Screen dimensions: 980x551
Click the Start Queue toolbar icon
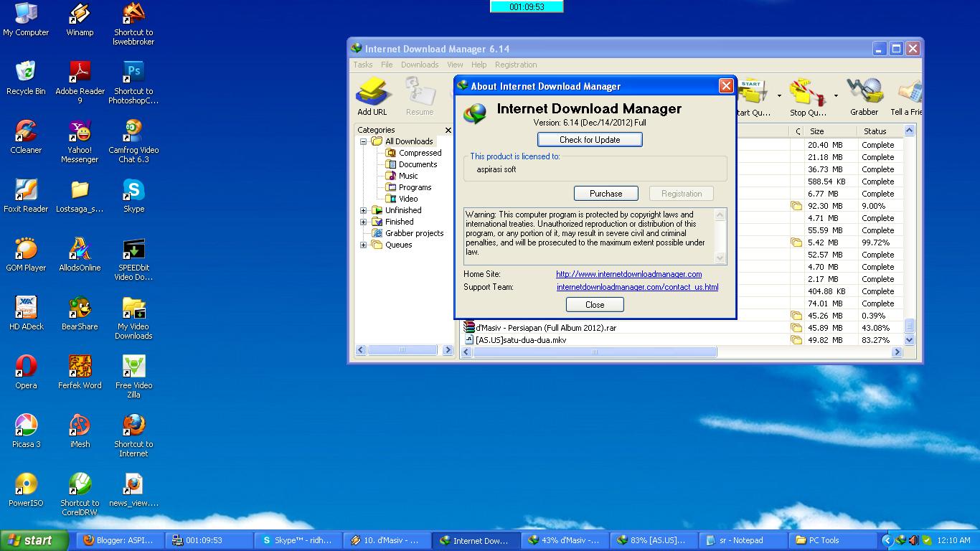[x=753, y=97]
